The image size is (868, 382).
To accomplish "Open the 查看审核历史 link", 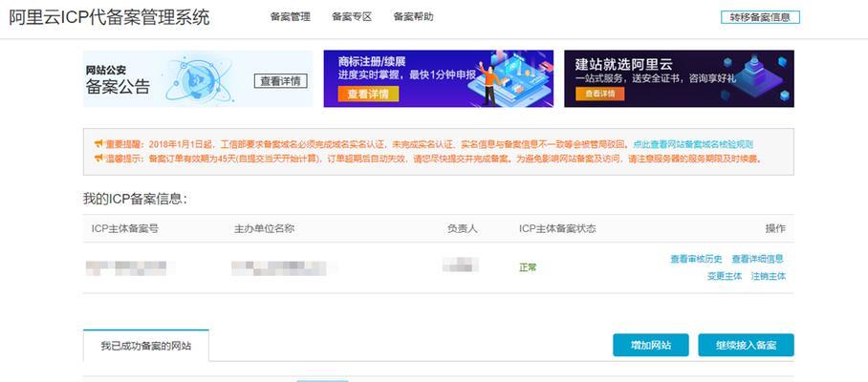I will [x=696, y=259].
